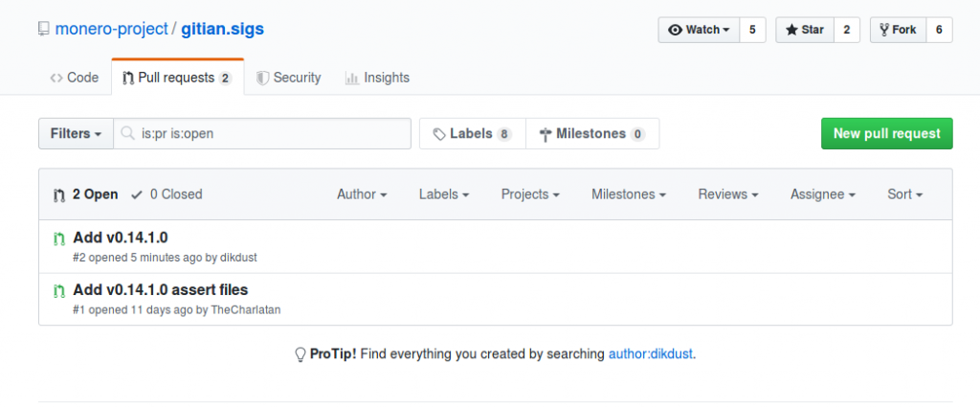
Task: Click the pull request icon beside assert files PR
Action: pos(59,290)
